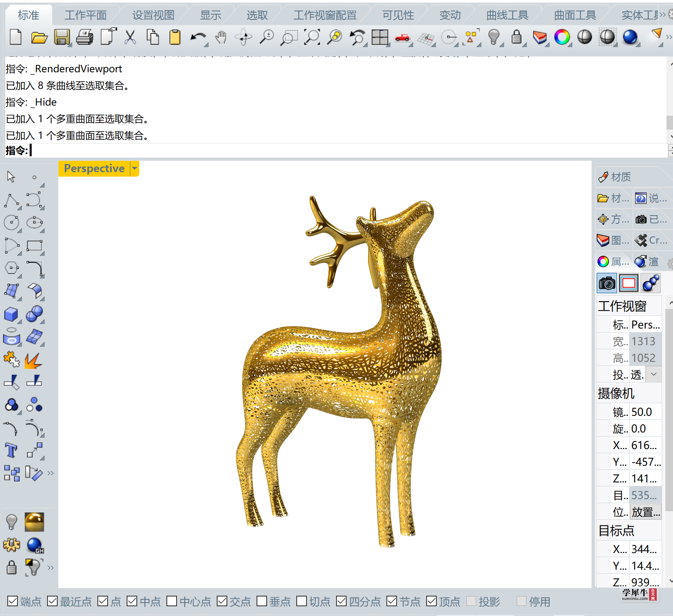The height and width of the screenshot is (616, 673).
Task: Click the Lock objects padlock icon
Action: (x=516, y=37)
